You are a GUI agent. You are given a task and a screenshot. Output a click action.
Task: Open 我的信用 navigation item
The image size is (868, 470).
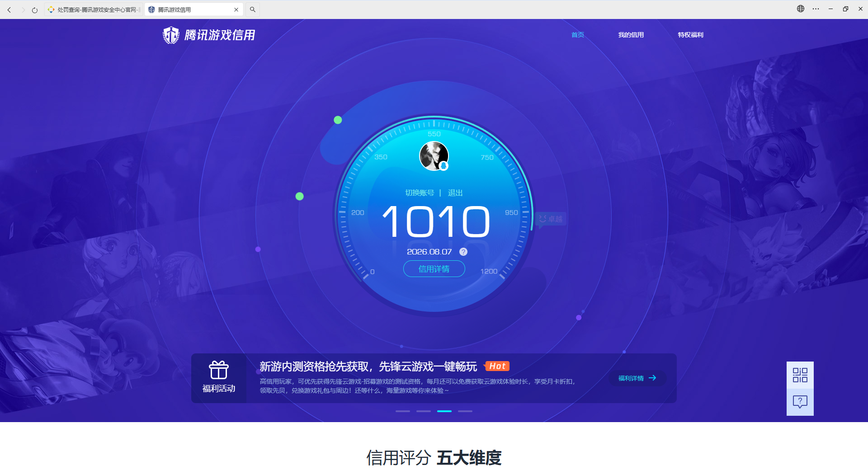pos(631,35)
